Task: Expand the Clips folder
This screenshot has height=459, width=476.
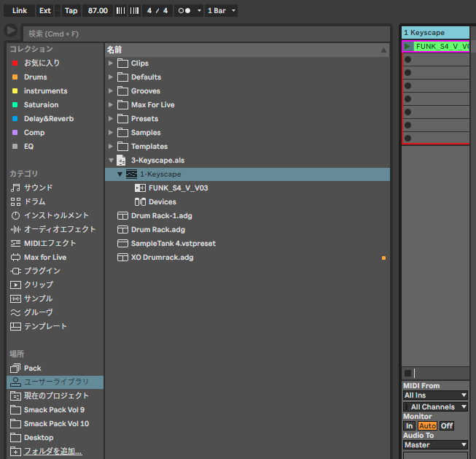Action: (111, 63)
